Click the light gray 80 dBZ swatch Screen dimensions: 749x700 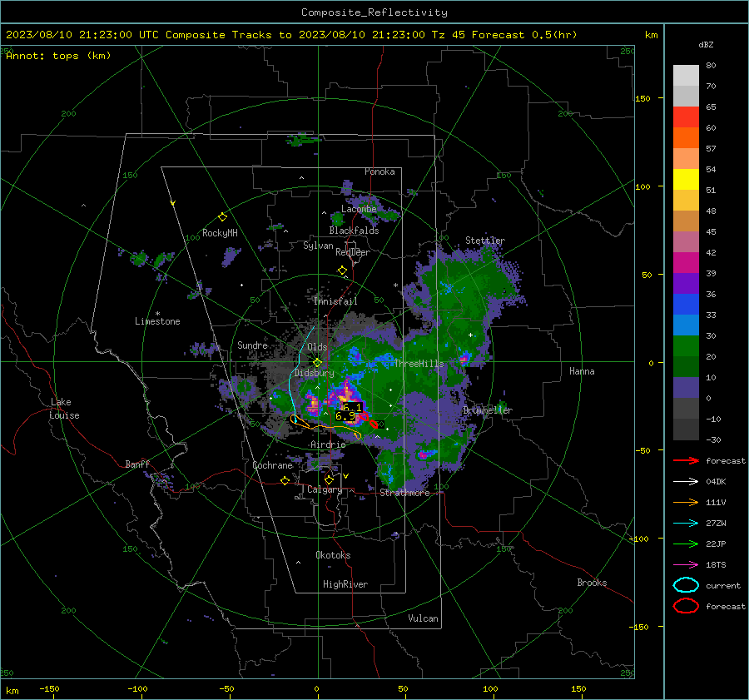click(x=686, y=75)
